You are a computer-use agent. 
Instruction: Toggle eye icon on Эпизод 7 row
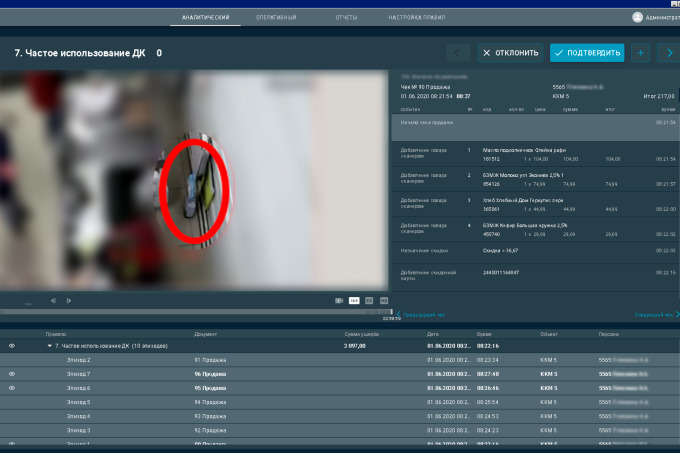[x=12, y=373]
